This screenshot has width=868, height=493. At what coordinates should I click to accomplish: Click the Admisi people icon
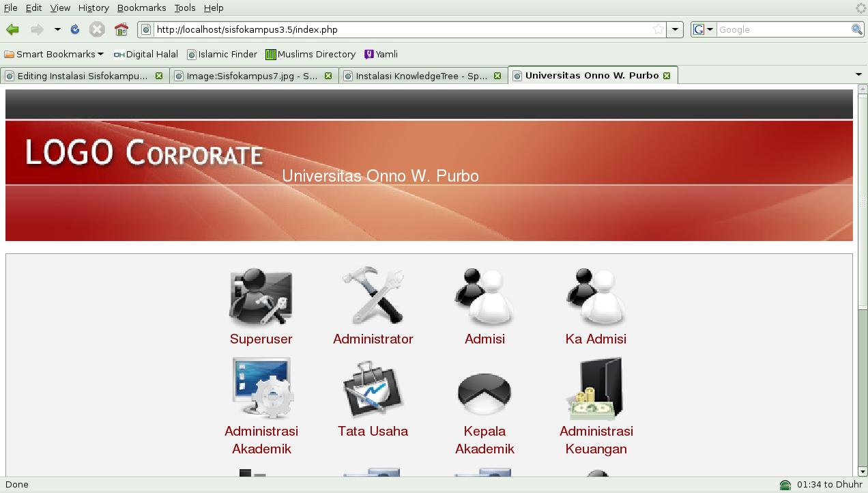tap(484, 296)
